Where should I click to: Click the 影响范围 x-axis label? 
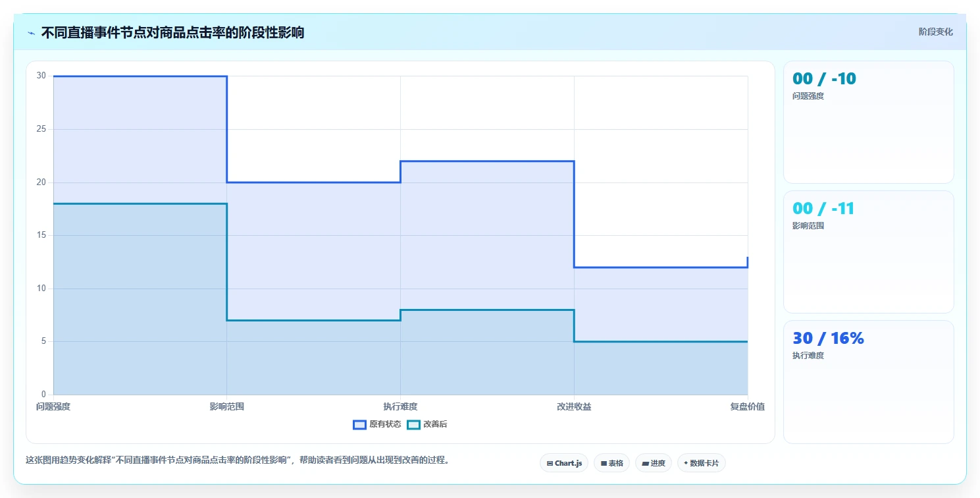[x=227, y=406]
